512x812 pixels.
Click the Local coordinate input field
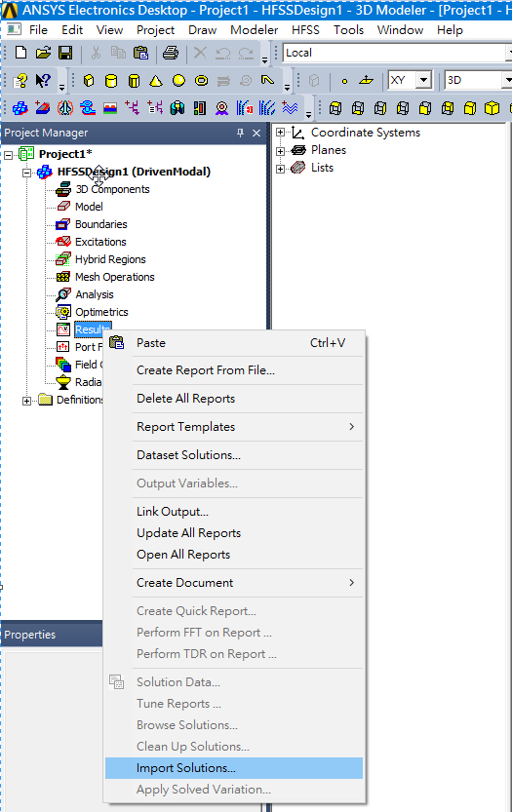(x=394, y=53)
